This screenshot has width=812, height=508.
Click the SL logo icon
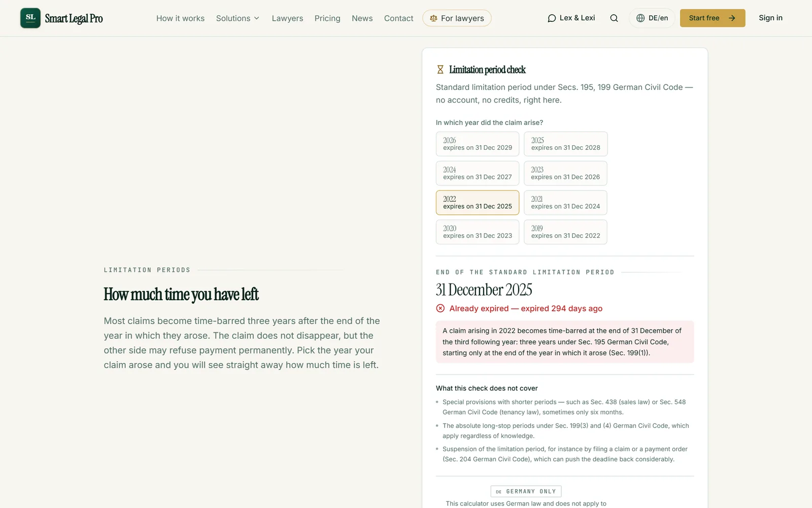tap(30, 18)
